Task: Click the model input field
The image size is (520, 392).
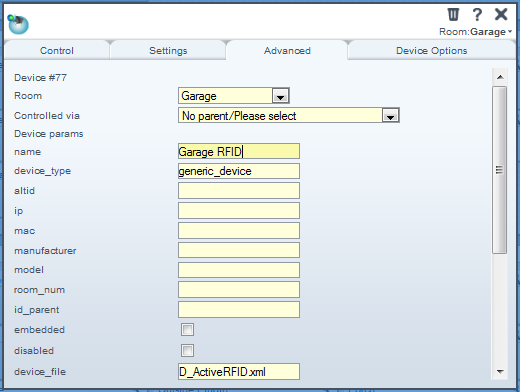Action: [x=239, y=270]
